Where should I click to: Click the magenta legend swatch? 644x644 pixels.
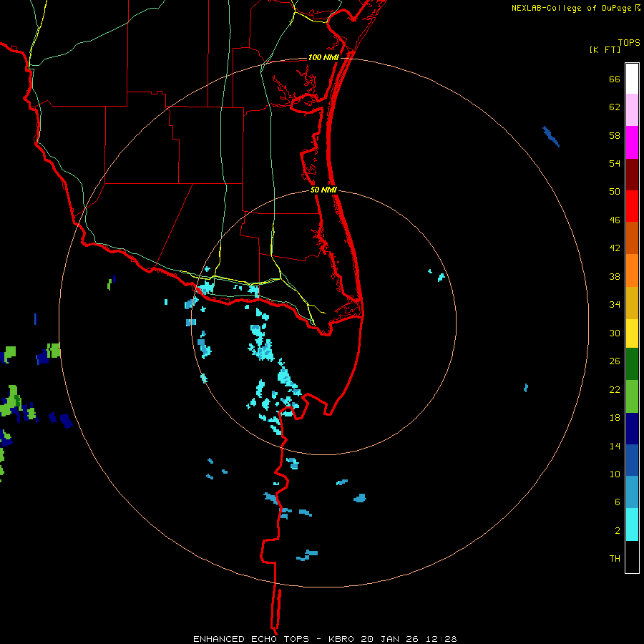[632, 142]
